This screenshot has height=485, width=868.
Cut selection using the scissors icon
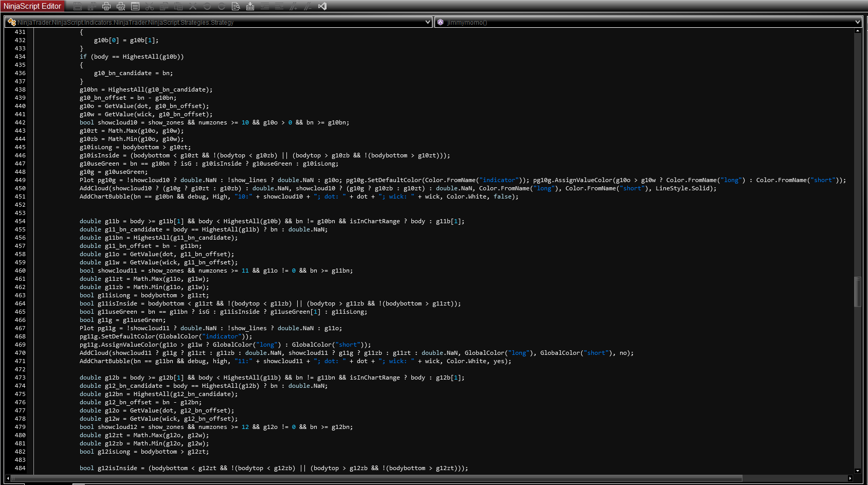click(150, 6)
